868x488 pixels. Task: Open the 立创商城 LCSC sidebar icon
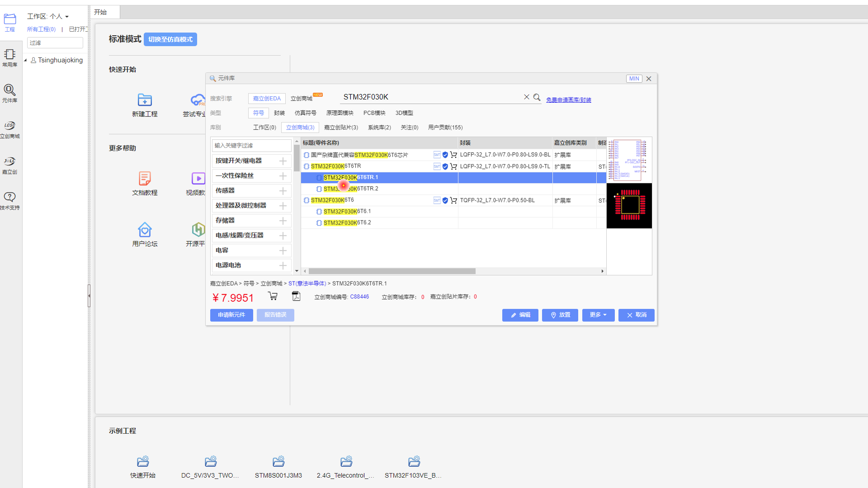pyautogui.click(x=9, y=130)
